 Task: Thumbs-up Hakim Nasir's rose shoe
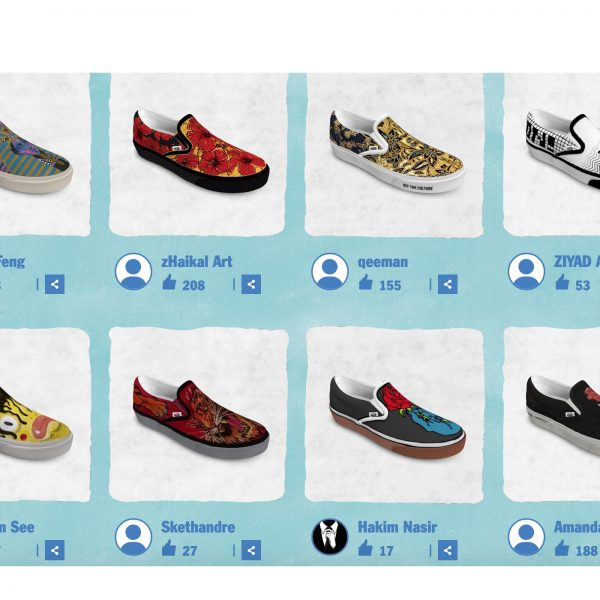tap(366, 548)
